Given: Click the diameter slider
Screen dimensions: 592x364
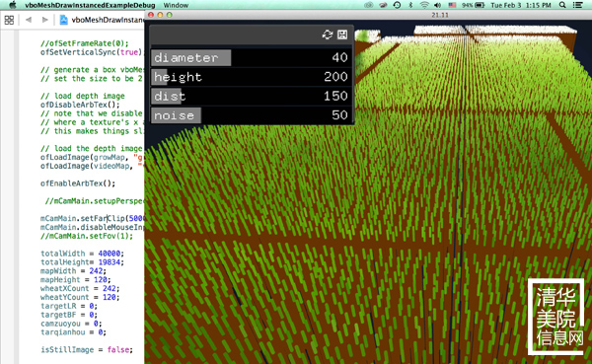Looking at the screenshot, I should [x=252, y=58].
